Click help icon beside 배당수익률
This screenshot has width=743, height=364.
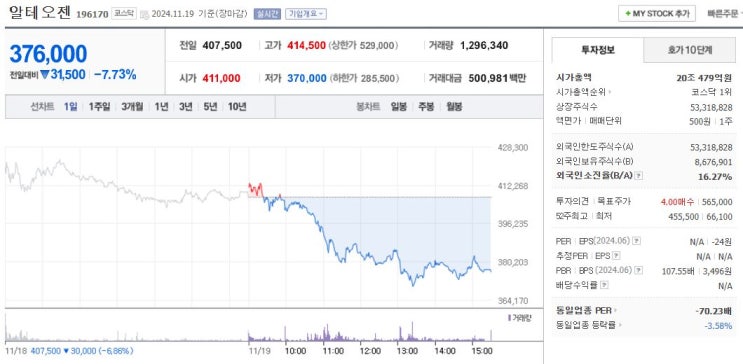[604, 285]
